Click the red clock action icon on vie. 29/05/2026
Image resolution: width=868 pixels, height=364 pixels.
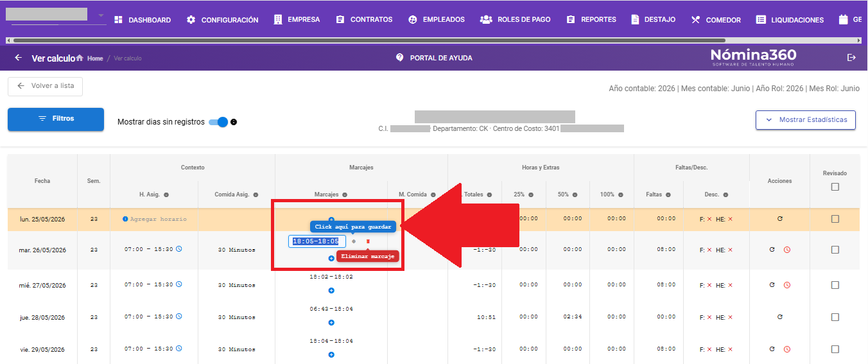click(x=787, y=349)
